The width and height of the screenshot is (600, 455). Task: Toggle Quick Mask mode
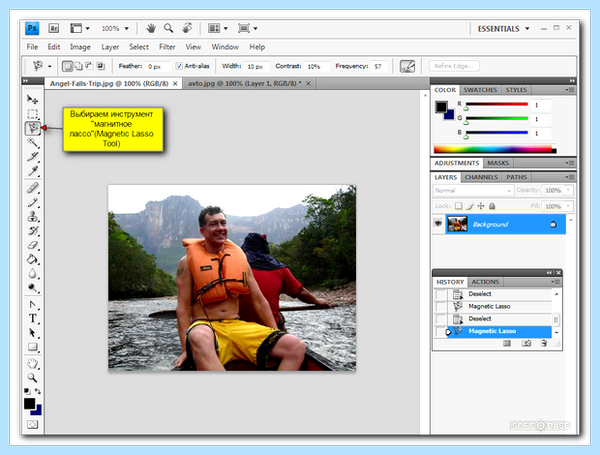point(33,424)
